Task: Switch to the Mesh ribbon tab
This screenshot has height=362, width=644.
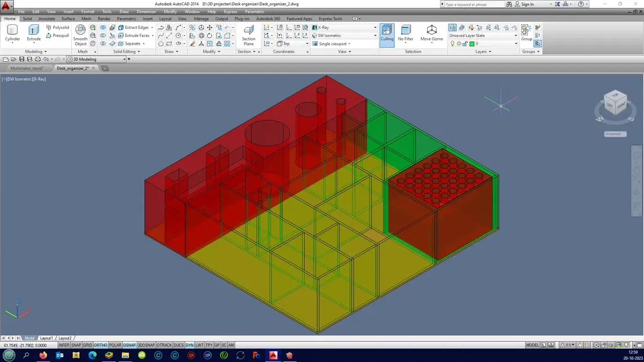Action: [86, 19]
